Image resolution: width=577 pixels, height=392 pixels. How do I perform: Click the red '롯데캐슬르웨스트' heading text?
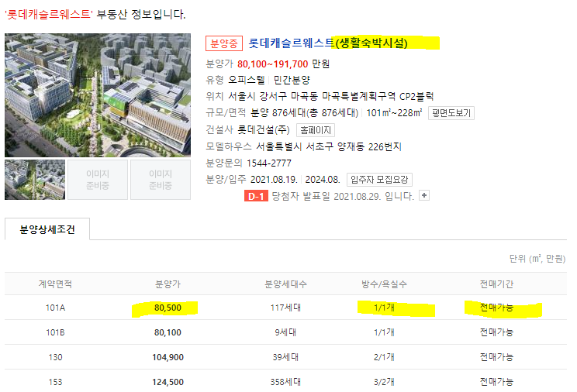point(49,15)
